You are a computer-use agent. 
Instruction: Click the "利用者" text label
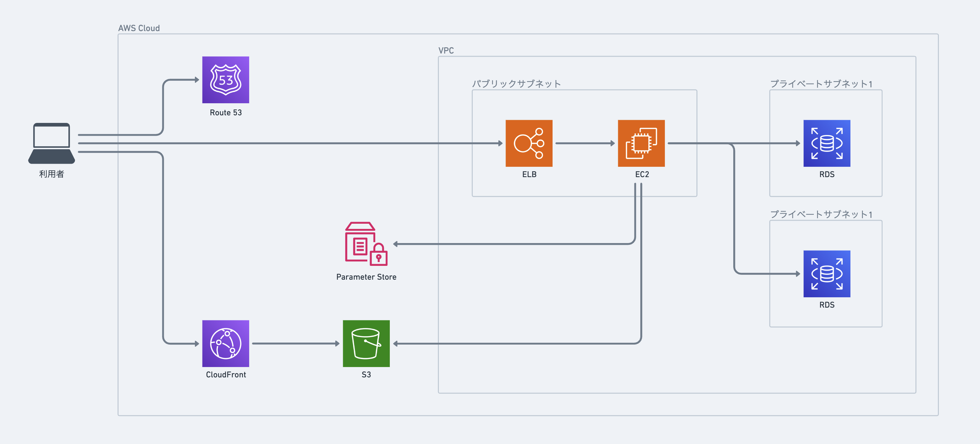click(x=51, y=174)
